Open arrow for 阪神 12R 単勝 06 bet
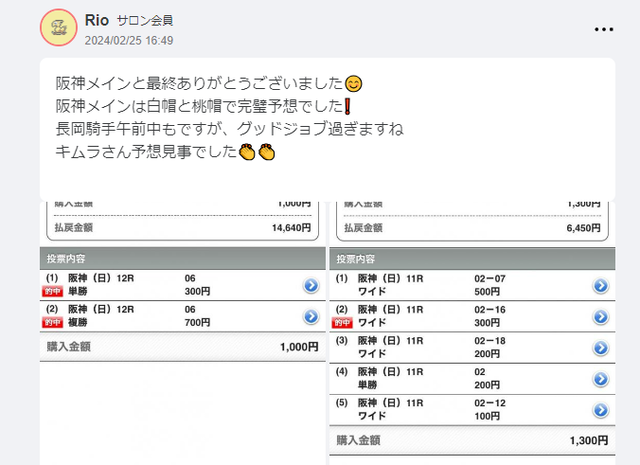Image resolution: width=640 pixels, height=465 pixels. 311,285
